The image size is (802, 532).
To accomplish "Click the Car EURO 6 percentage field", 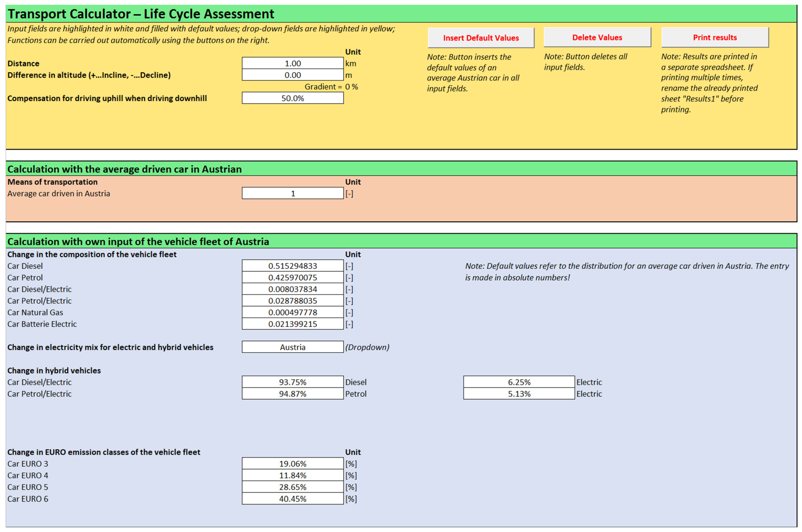I will pyautogui.click(x=292, y=499).
